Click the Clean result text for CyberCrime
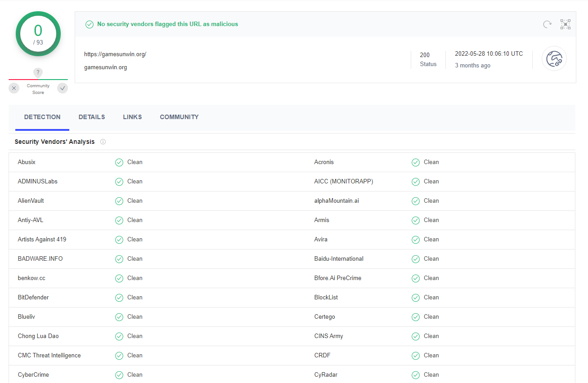Viewport: 588px width, 383px height. tap(135, 375)
